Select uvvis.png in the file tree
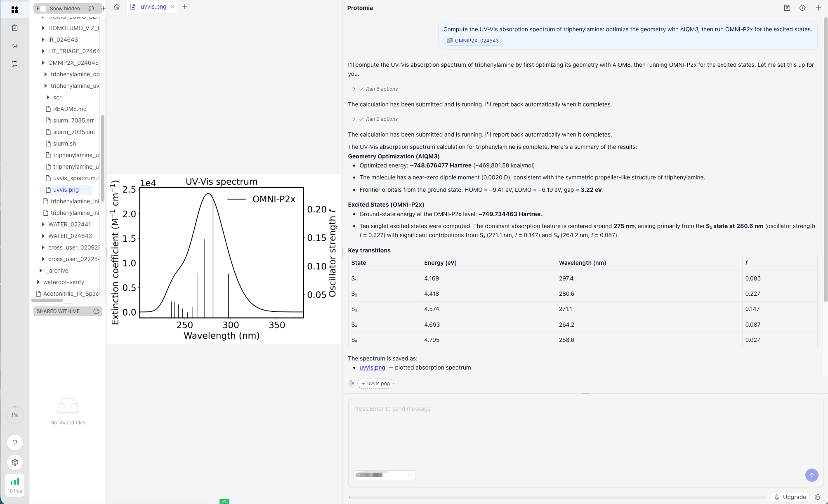Viewport: 828px width, 504px height. [x=66, y=190]
